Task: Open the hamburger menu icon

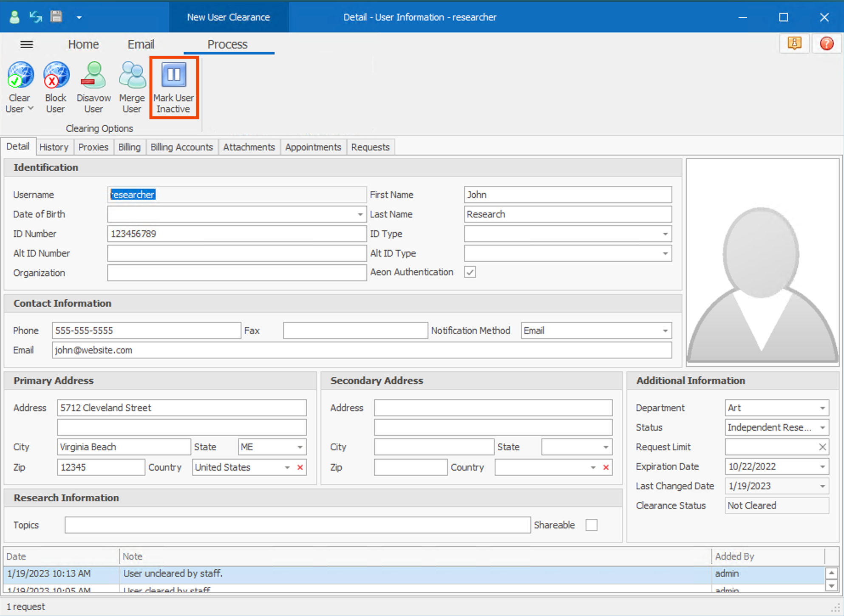Action: click(x=27, y=44)
